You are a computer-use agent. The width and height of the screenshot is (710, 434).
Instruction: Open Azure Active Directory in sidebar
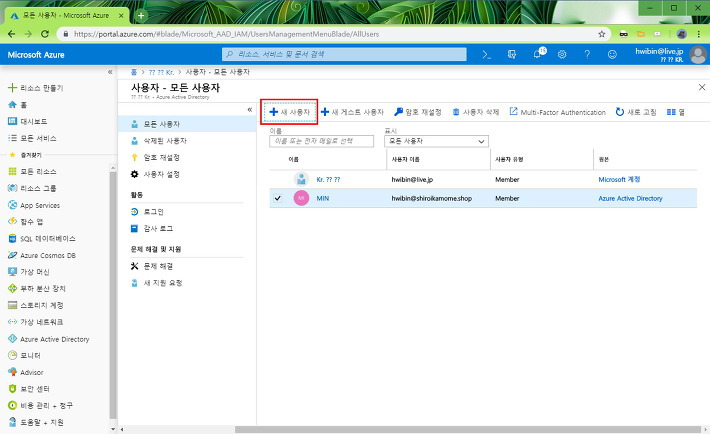(x=48, y=339)
